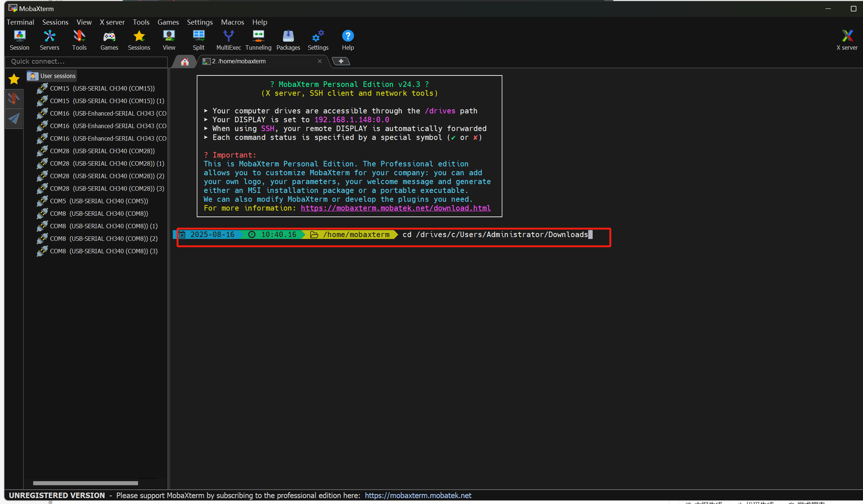Maximize the MobaXterm window

[x=853, y=8]
